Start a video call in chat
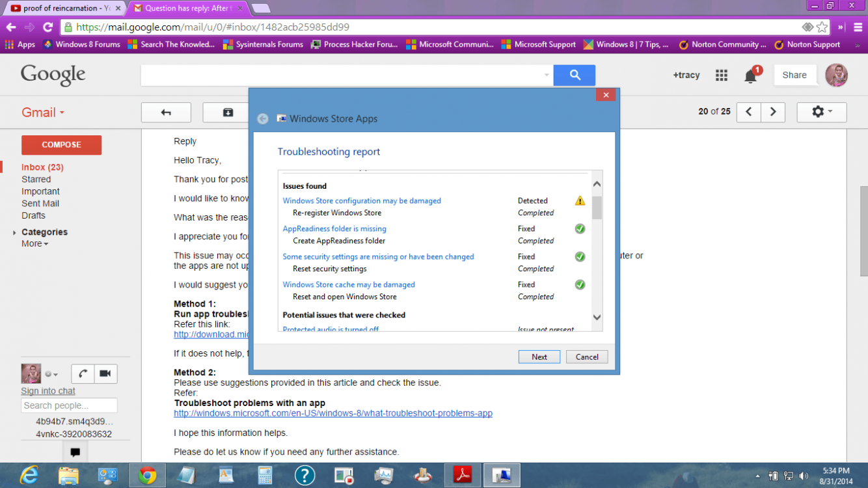Viewport: 868px width, 488px height. pyautogui.click(x=105, y=373)
